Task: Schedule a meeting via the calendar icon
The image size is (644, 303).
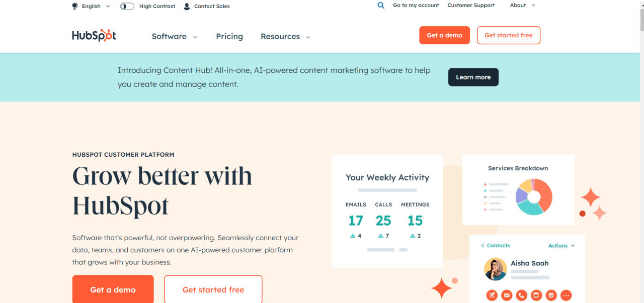Action: tap(550, 295)
